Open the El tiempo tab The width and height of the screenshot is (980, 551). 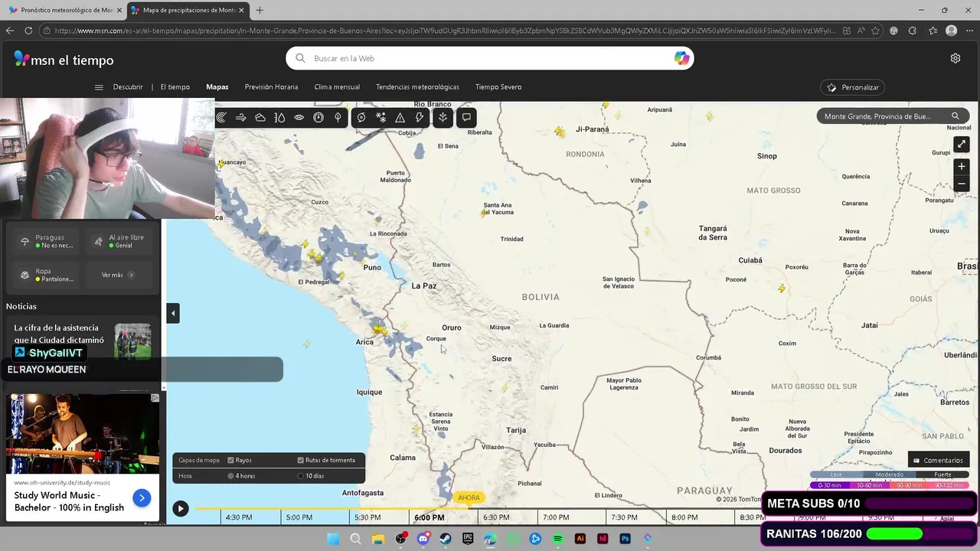pos(175,87)
